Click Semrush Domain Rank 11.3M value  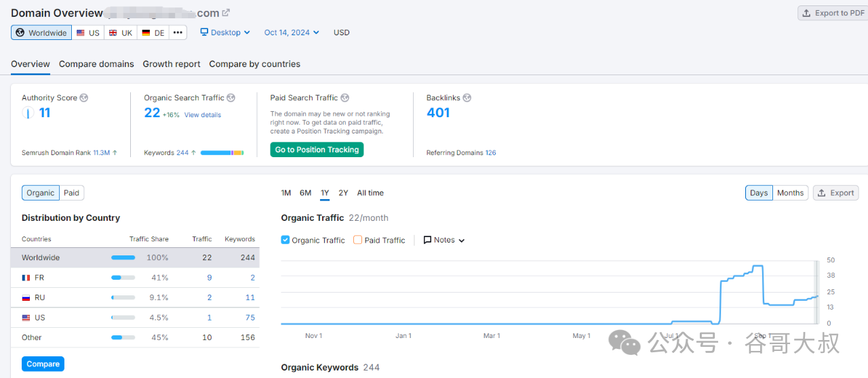point(102,152)
